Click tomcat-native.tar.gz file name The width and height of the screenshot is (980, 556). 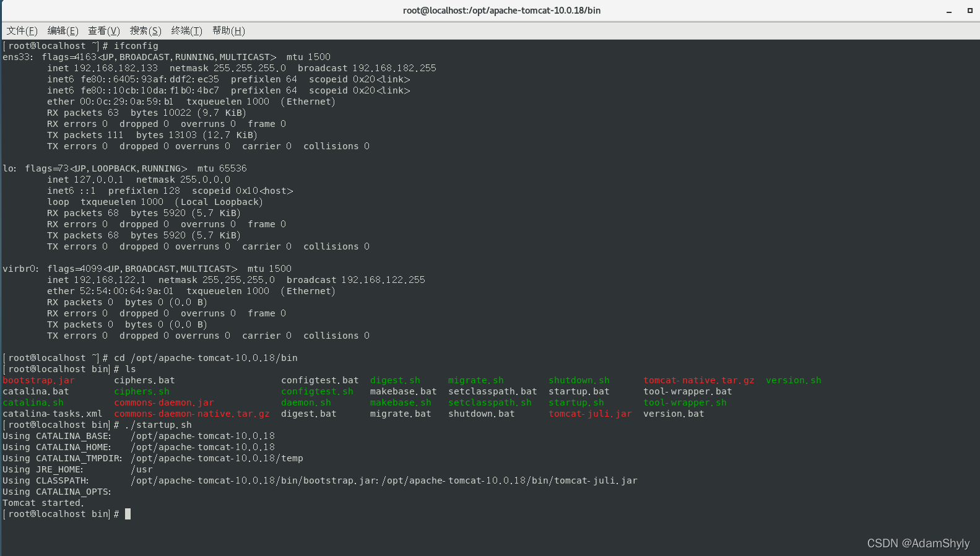[x=699, y=380]
